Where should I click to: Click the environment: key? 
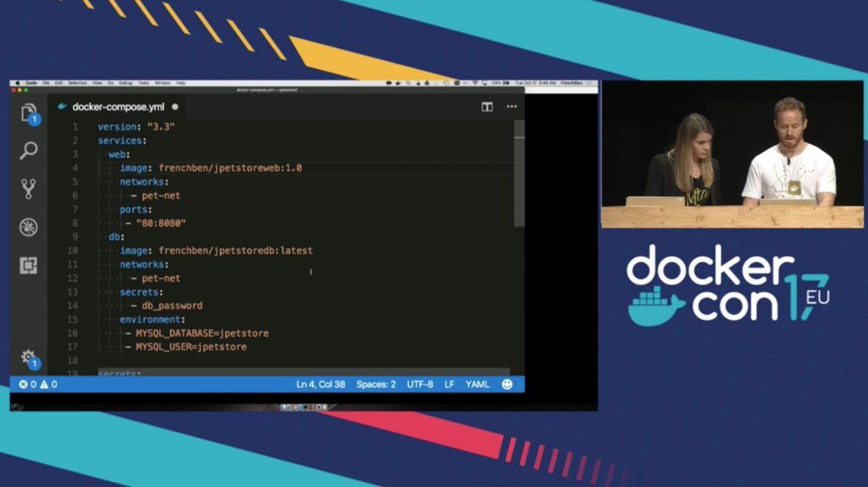click(153, 320)
